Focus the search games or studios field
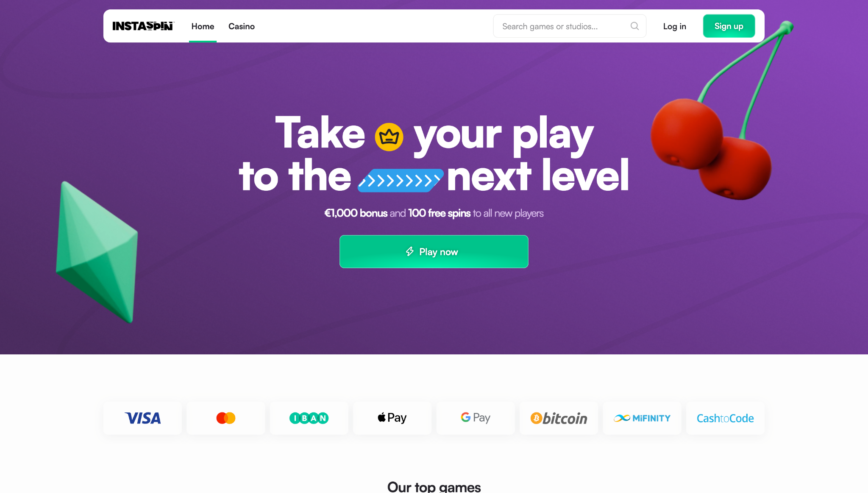The image size is (868, 493). click(x=569, y=26)
